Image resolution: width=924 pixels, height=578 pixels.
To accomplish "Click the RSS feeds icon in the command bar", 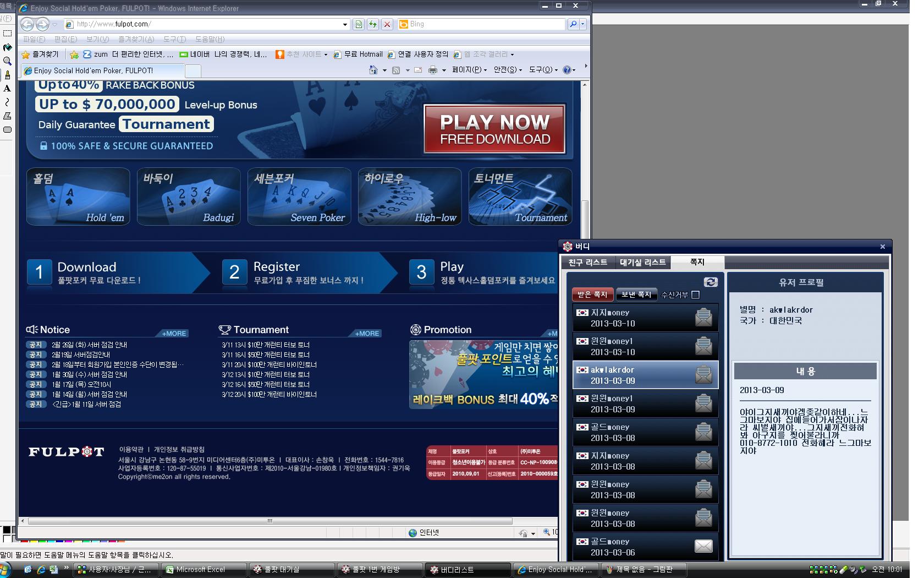I will (x=395, y=70).
